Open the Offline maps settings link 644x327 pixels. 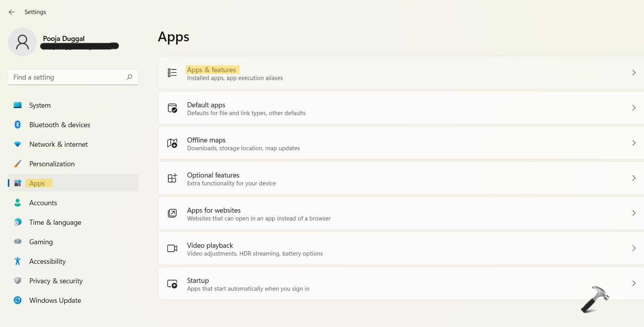pyautogui.click(x=206, y=140)
